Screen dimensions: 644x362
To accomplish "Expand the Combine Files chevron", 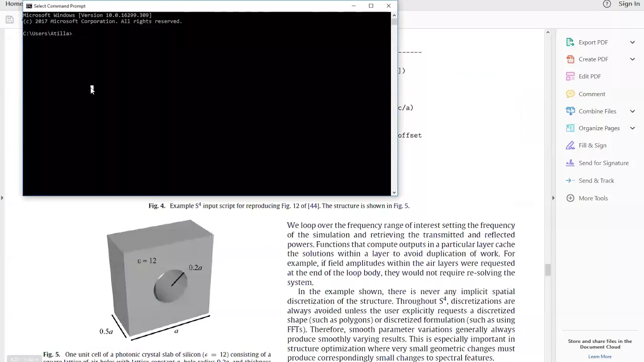I will point(632,111).
